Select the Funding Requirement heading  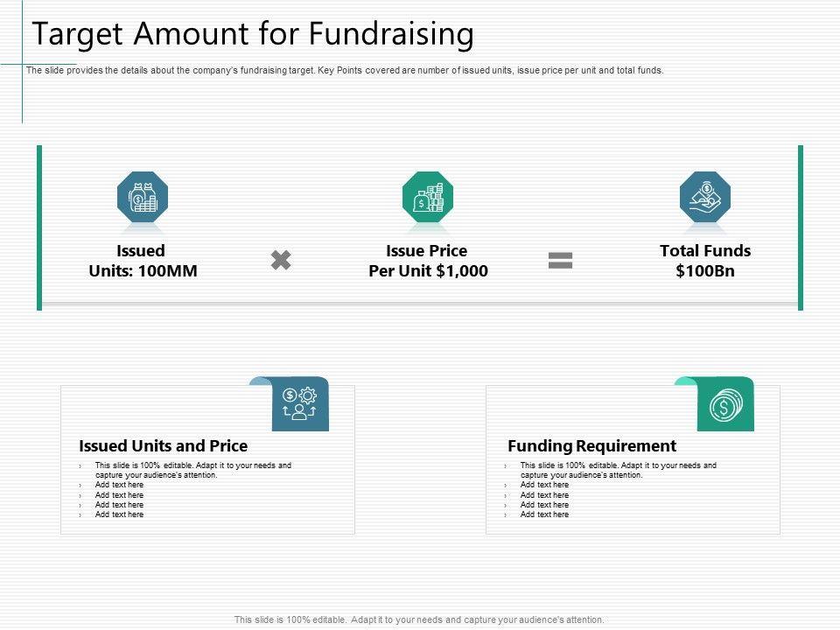592,446
